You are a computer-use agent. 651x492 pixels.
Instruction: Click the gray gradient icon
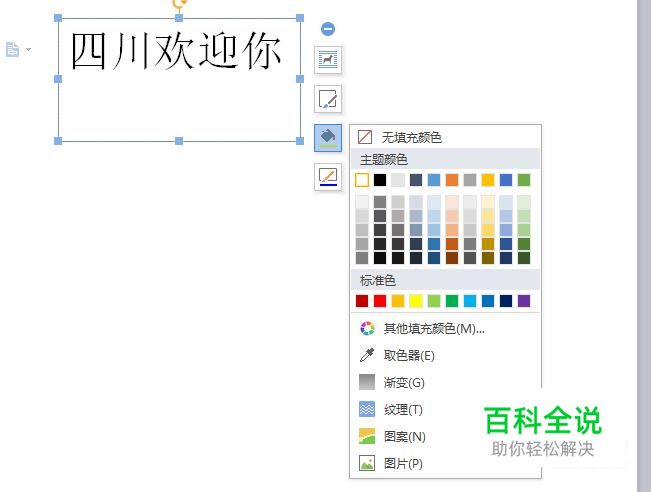[x=367, y=382]
